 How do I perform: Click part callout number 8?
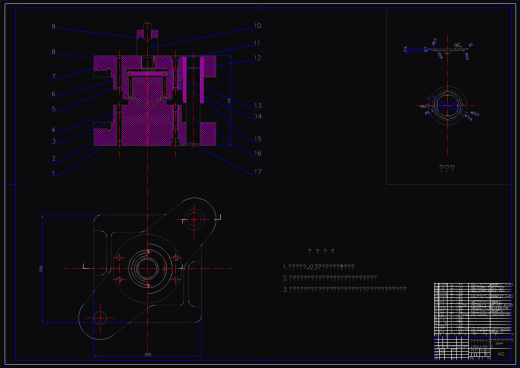53,52
